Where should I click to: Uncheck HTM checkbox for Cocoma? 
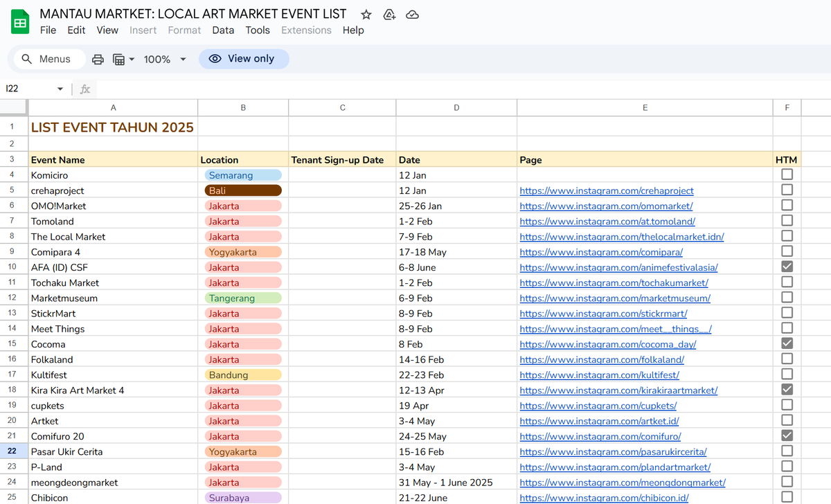pyautogui.click(x=787, y=343)
